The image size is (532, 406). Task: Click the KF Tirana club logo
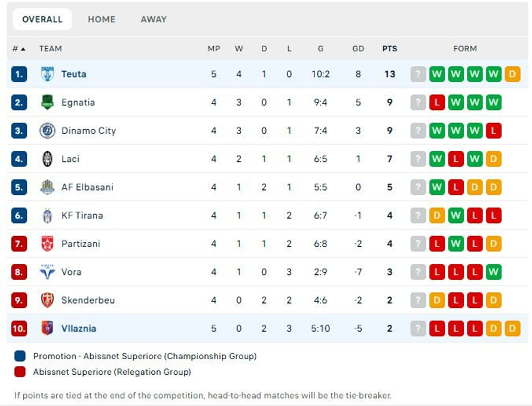click(x=47, y=215)
